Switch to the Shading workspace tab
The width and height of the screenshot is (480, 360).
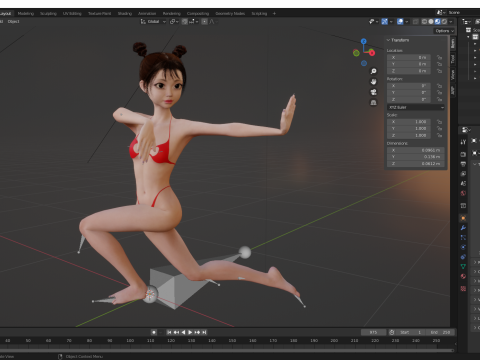(x=125, y=14)
